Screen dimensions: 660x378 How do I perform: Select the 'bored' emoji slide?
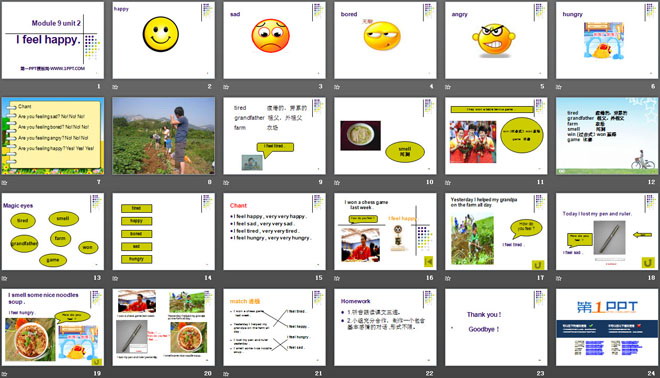(x=385, y=40)
